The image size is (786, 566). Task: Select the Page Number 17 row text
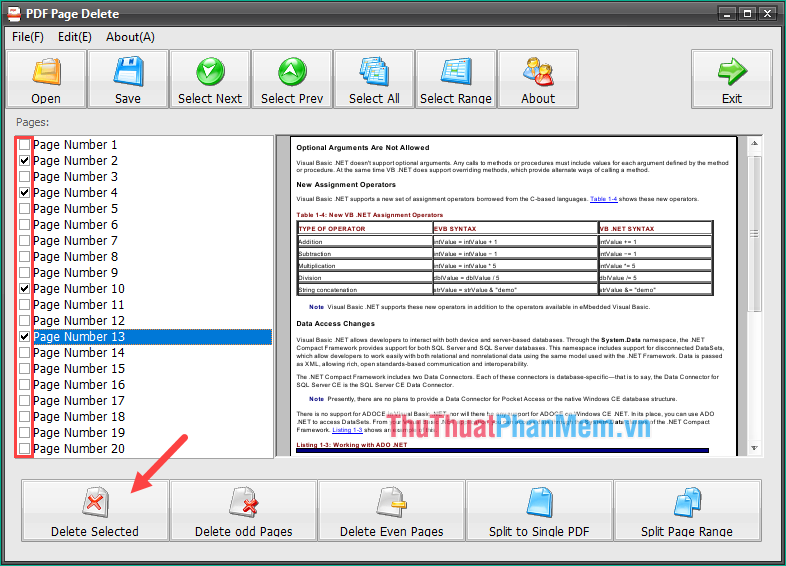coord(79,401)
